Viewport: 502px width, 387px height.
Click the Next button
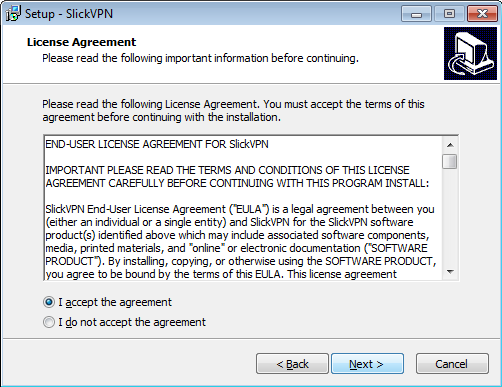click(367, 364)
